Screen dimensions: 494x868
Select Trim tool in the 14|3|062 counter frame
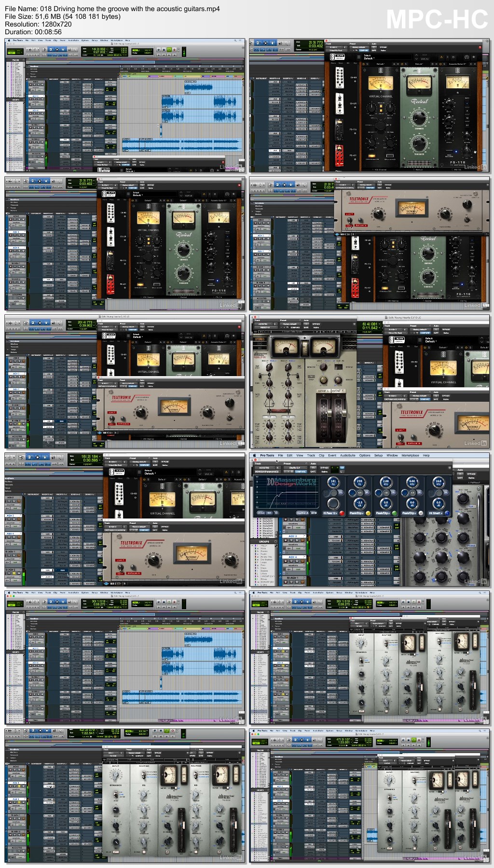51,49
